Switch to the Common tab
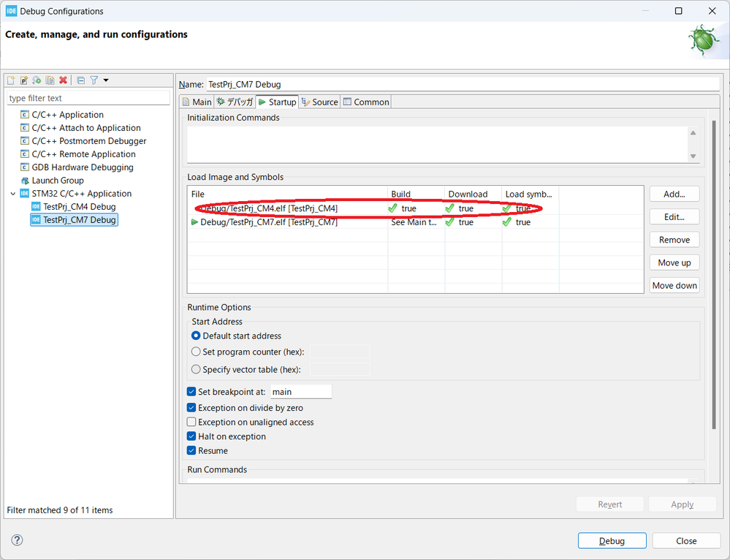The height and width of the screenshot is (560, 730). [x=366, y=102]
